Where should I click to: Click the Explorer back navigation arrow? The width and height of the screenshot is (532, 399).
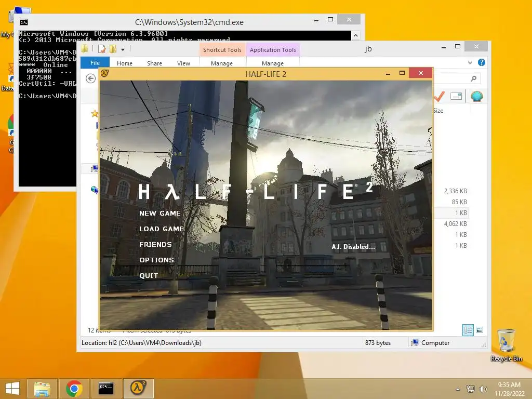(90, 79)
